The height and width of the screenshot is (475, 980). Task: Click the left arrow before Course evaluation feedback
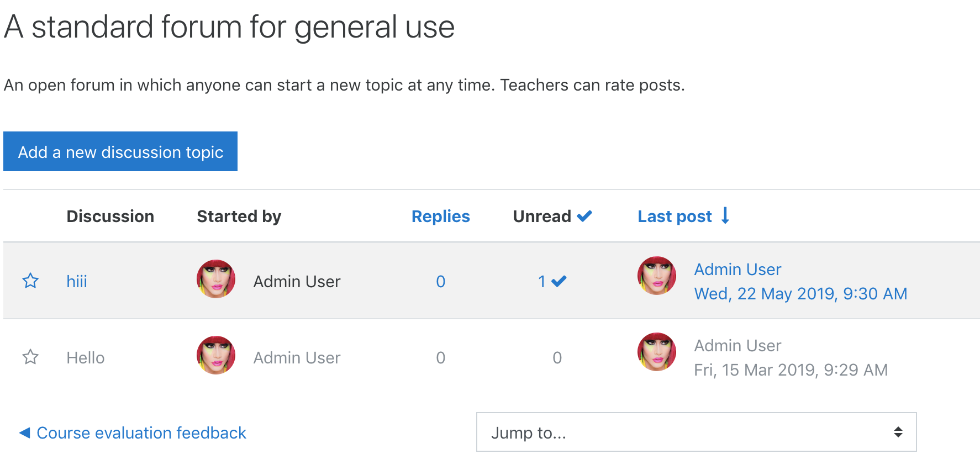[24, 432]
